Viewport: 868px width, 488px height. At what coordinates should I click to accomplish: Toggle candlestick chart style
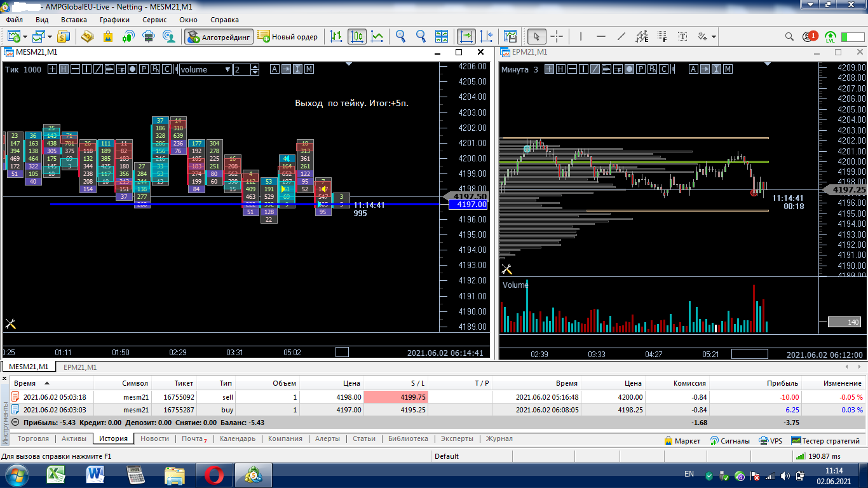pyautogui.click(x=357, y=36)
